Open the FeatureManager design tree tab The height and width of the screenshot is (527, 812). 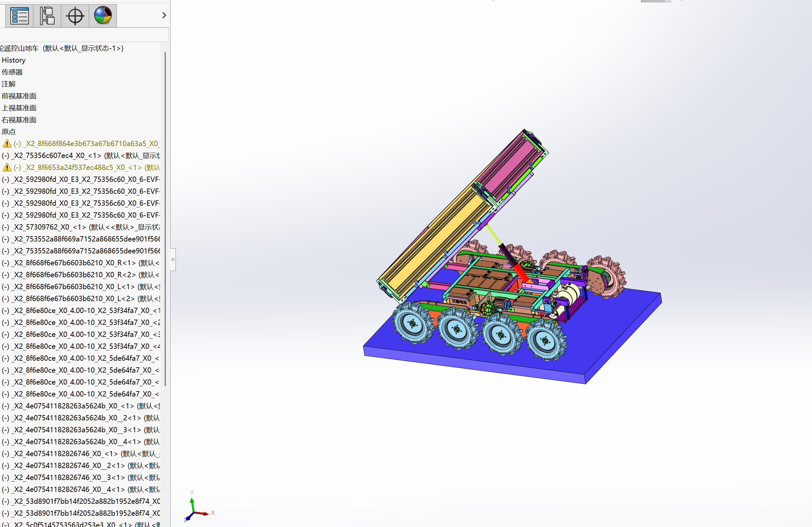[19, 16]
